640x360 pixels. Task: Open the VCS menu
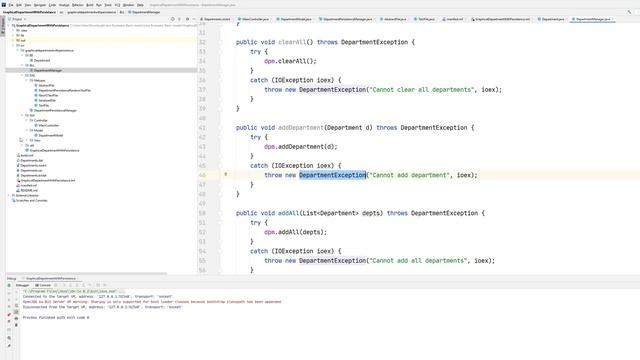tap(117, 5)
